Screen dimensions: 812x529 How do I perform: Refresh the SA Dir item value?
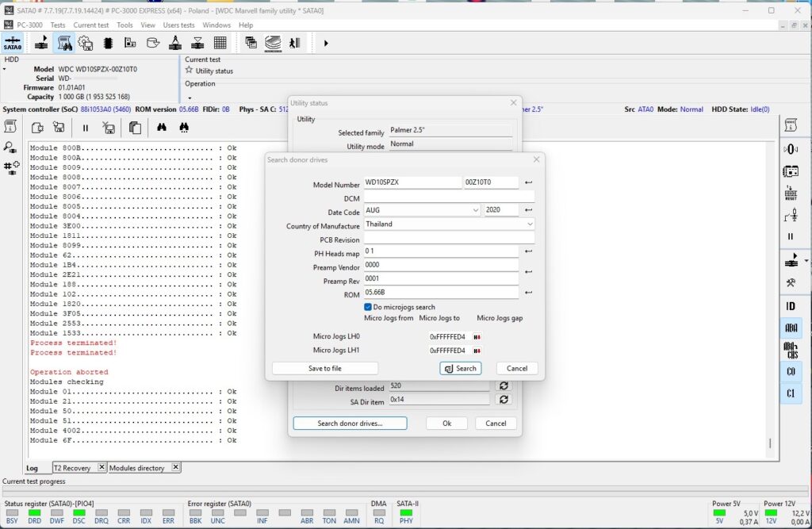(x=504, y=400)
